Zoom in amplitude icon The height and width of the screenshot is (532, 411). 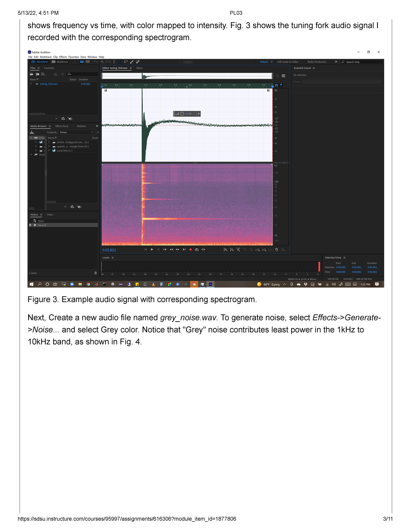(225, 250)
